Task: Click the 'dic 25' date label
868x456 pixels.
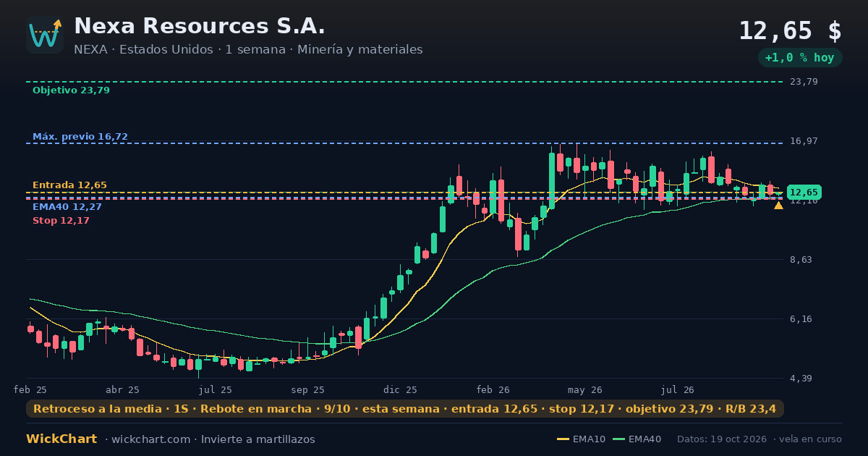Action: pyautogui.click(x=401, y=390)
